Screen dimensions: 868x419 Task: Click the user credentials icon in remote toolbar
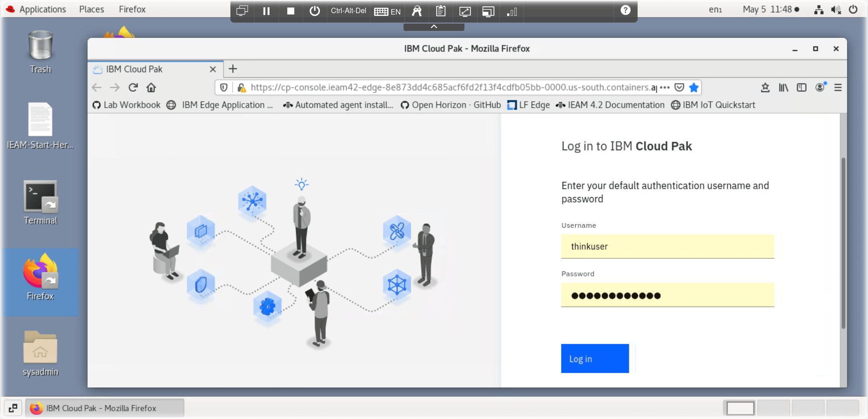417,11
